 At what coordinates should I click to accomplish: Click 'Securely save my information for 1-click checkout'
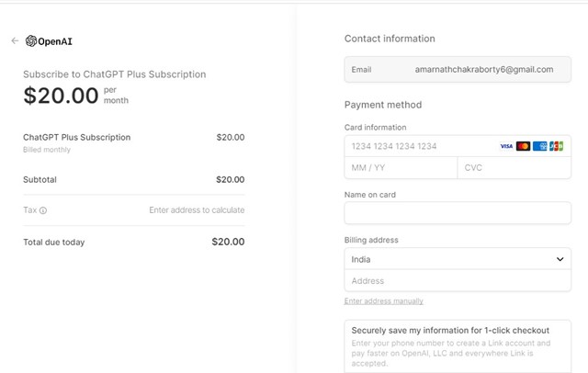pyautogui.click(x=450, y=330)
